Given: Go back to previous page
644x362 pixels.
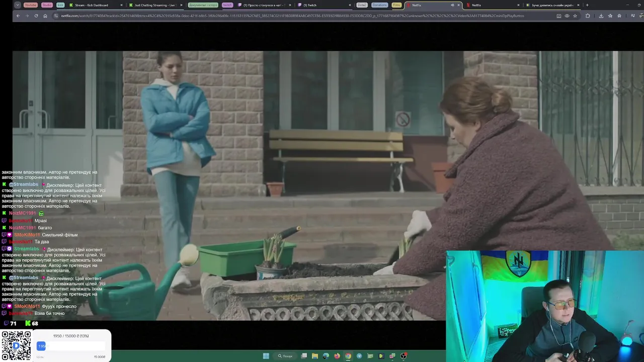Looking at the screenshot, I should point(18,16).
